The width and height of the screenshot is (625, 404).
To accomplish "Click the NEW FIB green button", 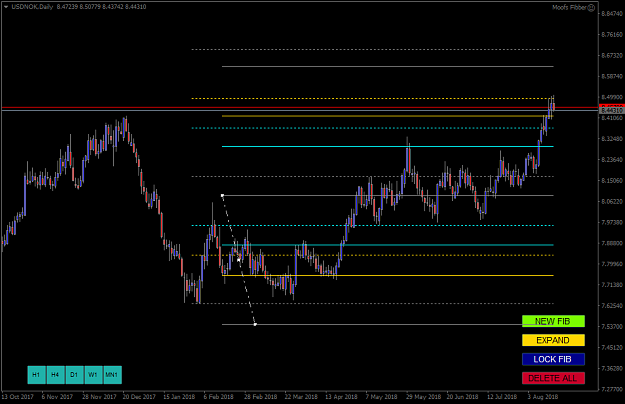I will pos(553,321).
